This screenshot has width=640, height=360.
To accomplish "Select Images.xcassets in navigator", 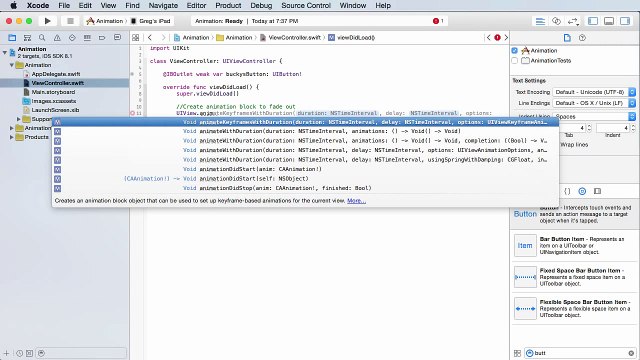I will point(54,101).
